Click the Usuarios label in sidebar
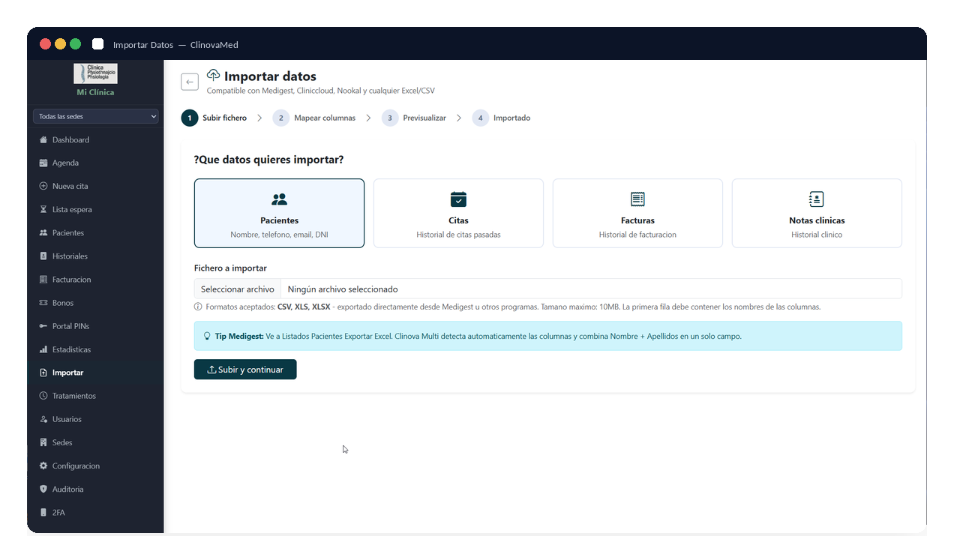 point(67,419)
